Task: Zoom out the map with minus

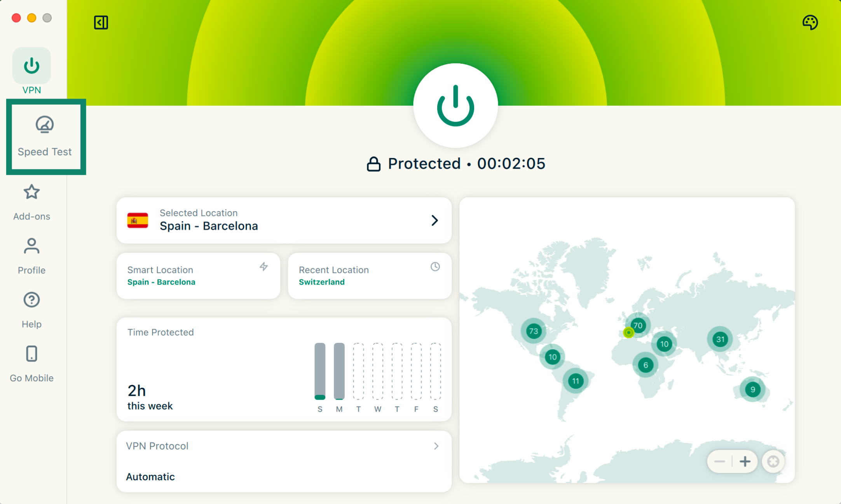Action: [x=719, y=462]
